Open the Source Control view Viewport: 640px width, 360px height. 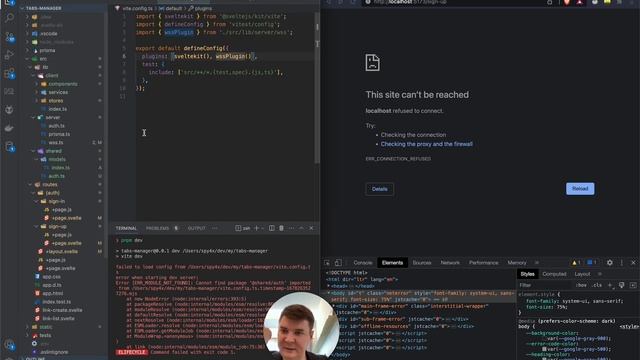click(x=9, y=37)
